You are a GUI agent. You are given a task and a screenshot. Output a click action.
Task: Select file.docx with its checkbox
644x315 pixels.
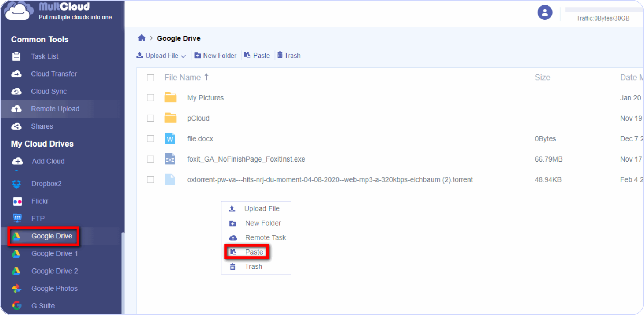tap(150, 139)
